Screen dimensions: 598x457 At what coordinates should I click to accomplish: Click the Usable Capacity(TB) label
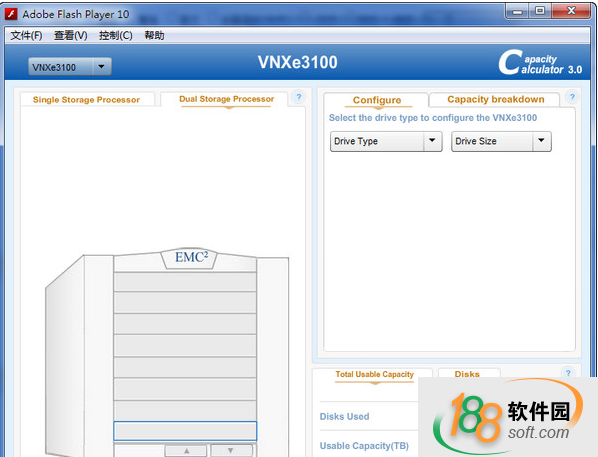pos(364,446)
